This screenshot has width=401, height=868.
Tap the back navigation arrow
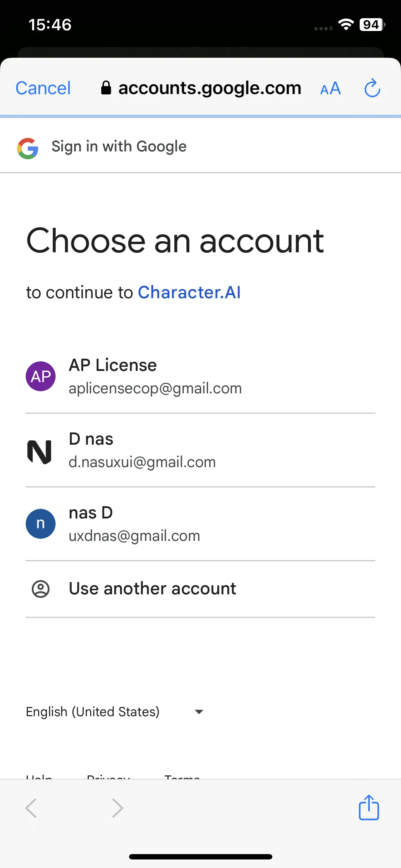pyautogui.click(x=31, y=808)
